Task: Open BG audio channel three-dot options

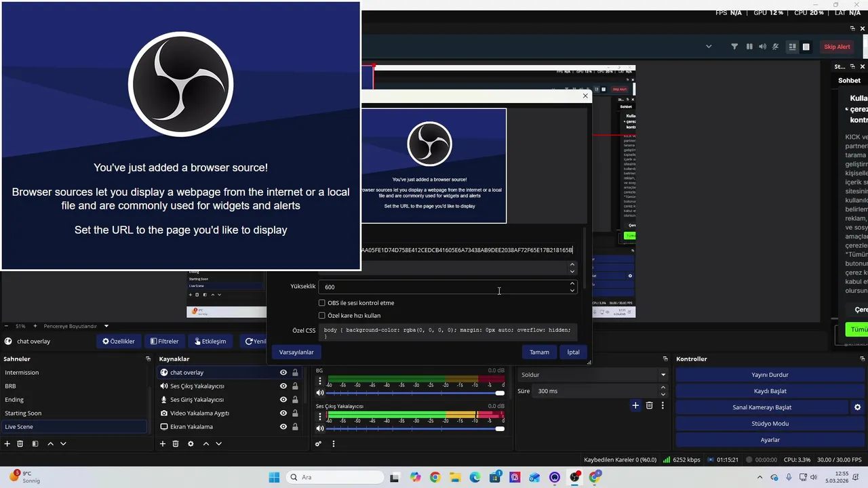Action: 320,381
